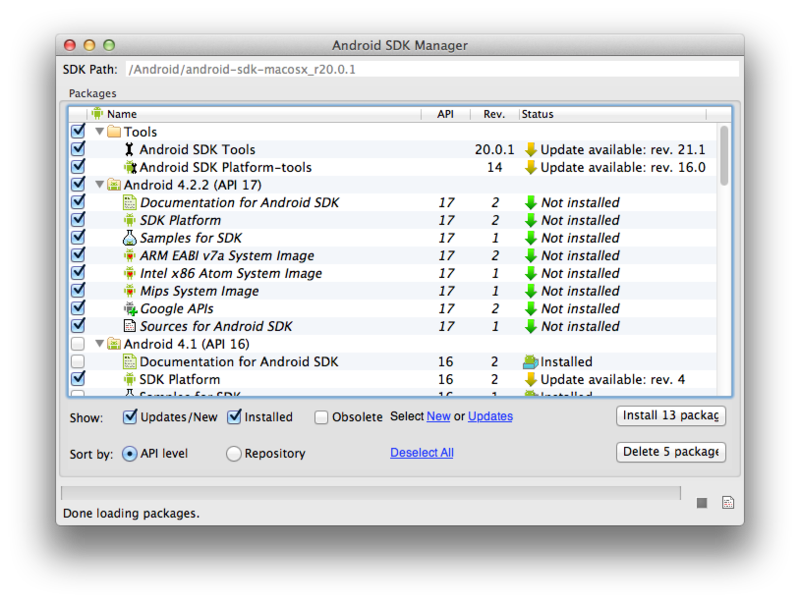This screenshot has width=800, height=603.
Task: Click the Name column header
Action: (x=255, y=114)
